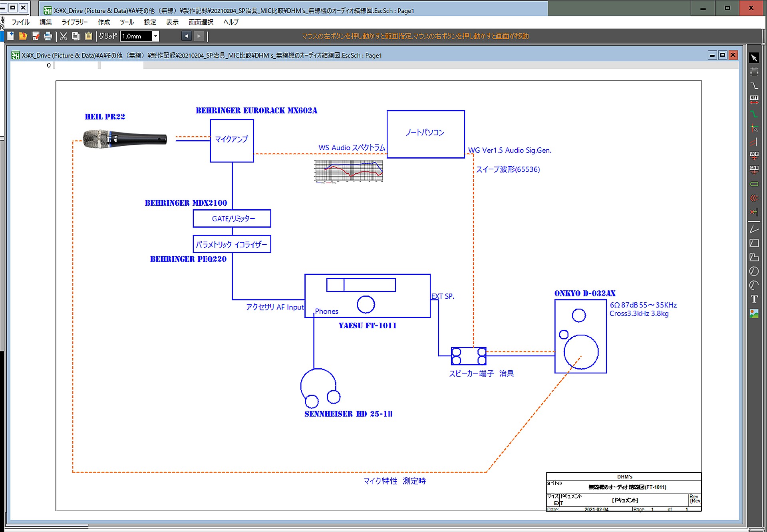This screenshot has height=532, width=767.
Task: Choose the red chevron connector tool
Action: [x=754, y=198]
